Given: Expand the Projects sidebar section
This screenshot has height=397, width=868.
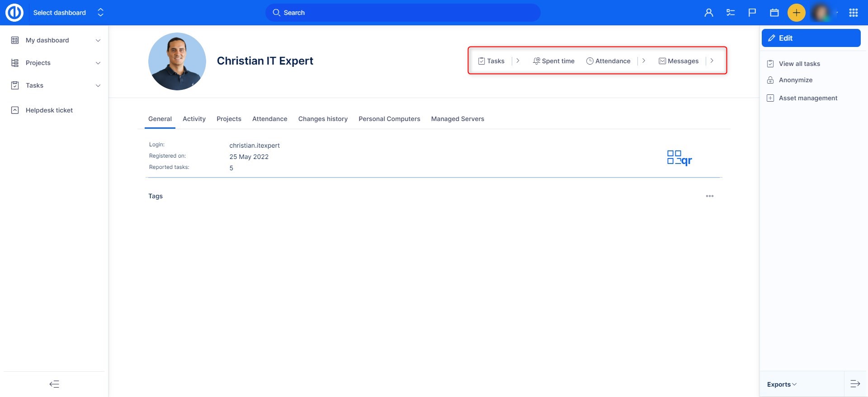Looking at the screenshot, I should (x=98, y=63).
